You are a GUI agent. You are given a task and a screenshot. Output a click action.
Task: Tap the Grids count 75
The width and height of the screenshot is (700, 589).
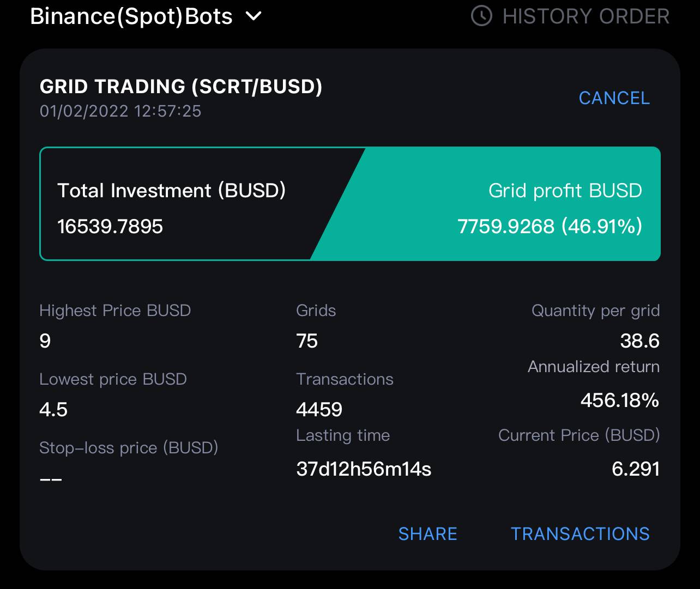[307, 341]
